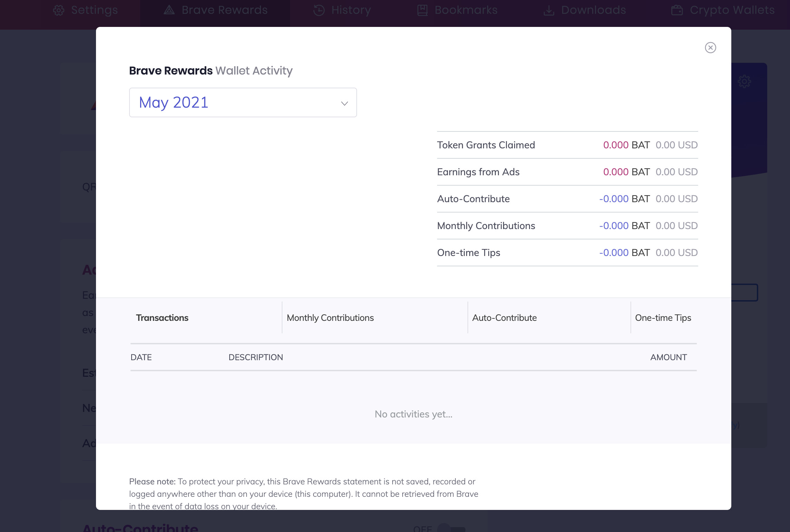The image size is (790, 532).
Task: Open Bookmarks in top navigation
Action: click(457, 10)
